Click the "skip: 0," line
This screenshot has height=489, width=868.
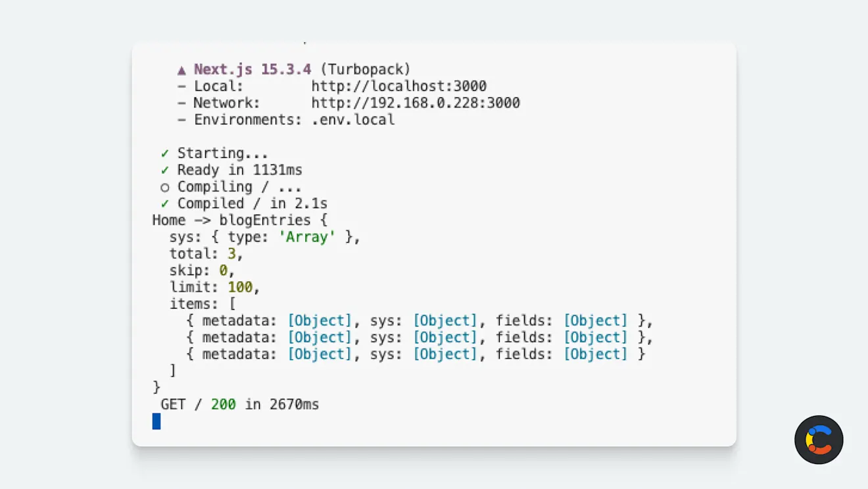click(202, 270)
